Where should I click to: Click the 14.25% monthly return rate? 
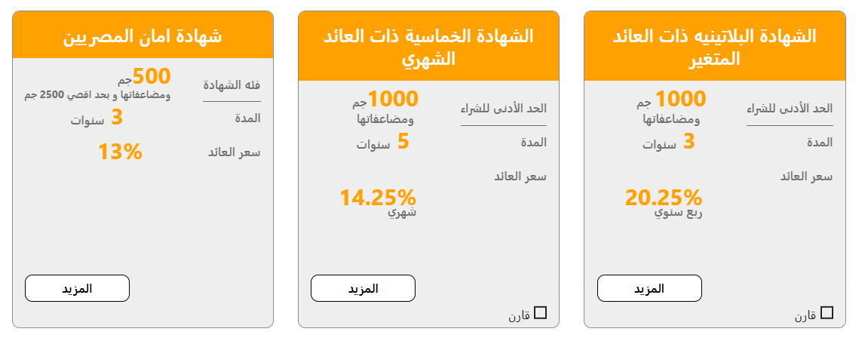click(378, 198)
